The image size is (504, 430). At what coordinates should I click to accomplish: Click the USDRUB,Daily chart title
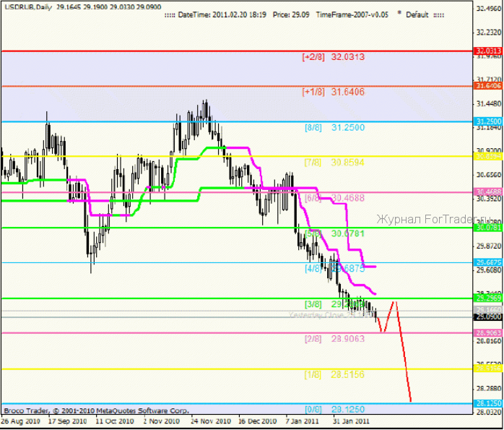[x=28, y=7]
